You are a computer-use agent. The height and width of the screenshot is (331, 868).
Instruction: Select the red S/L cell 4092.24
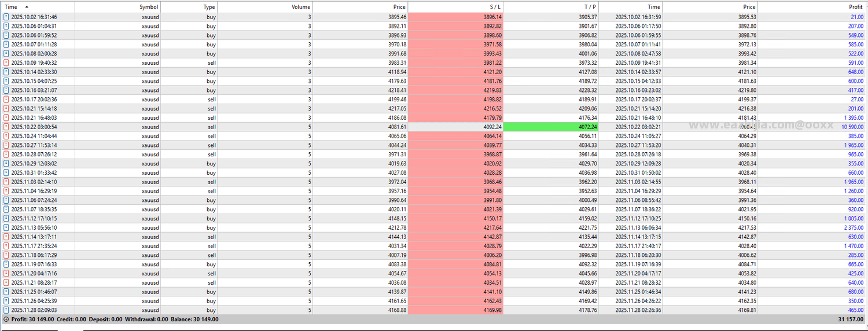tap(455, 127)
